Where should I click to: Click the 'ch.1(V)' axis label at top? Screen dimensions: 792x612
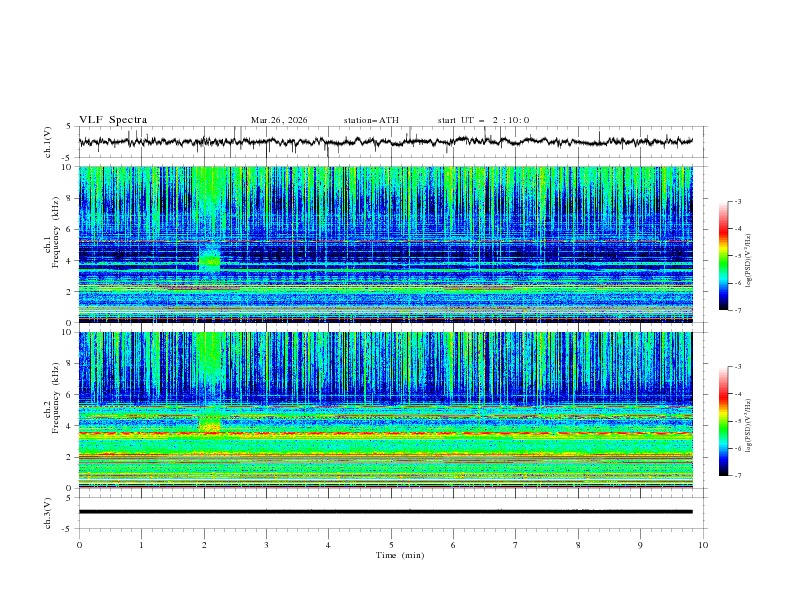[48, 142]
